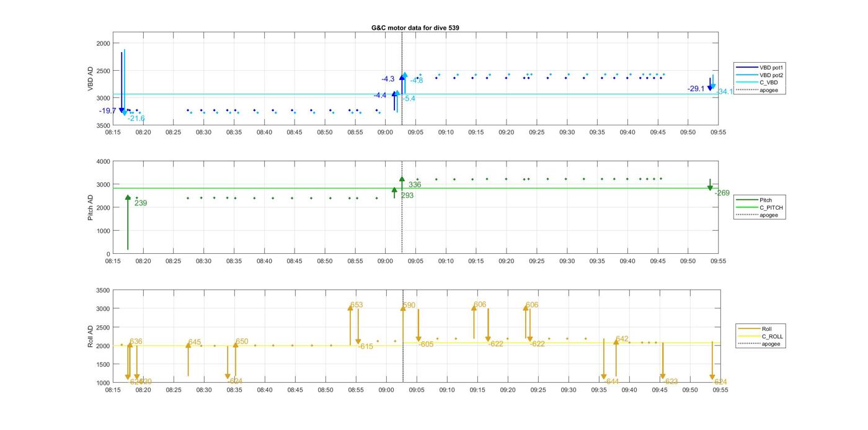Image resolution: width=868 pixels, height=430 pixels.
Task: Click the '336' pitch annotation
Action: click(x=415, y=185)
